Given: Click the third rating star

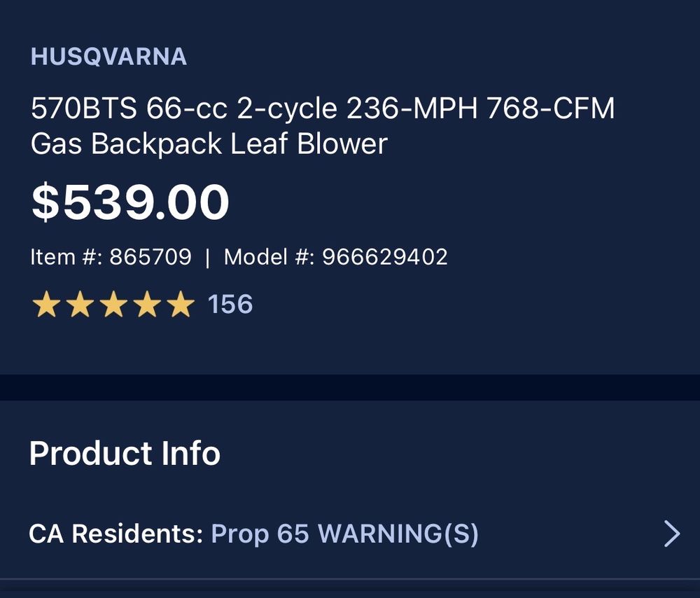Looking at the screenshot, I should tap(113, 305).
